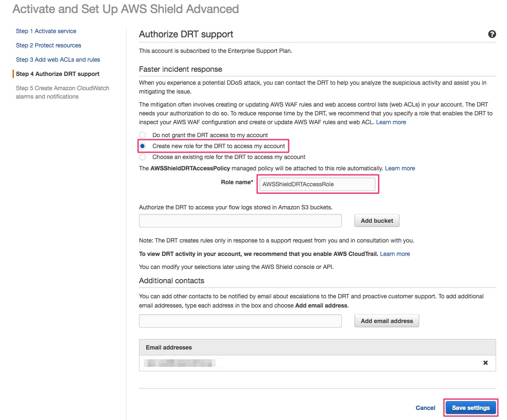The width and height of the screenshot is (507, 420).
Task: Click Learn more about DRT role authorization
Action: pyautogui.click(x=391, y=122)
